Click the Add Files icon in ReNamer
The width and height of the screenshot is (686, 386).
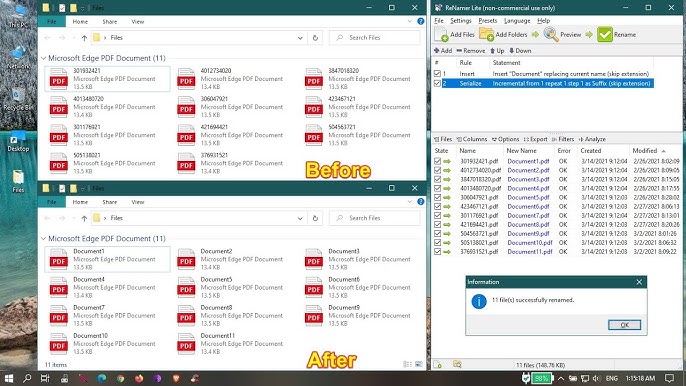click(441, 34)
